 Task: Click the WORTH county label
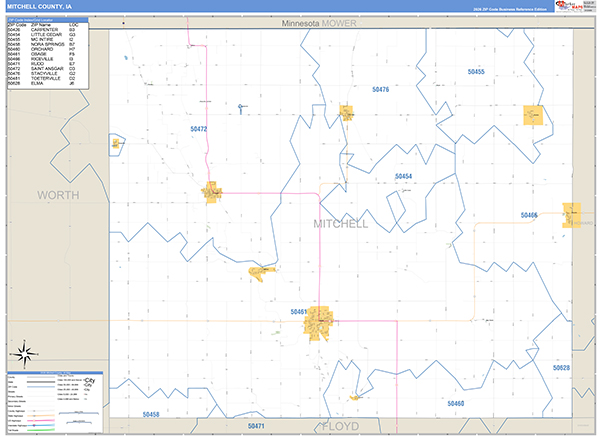[57, 194]
